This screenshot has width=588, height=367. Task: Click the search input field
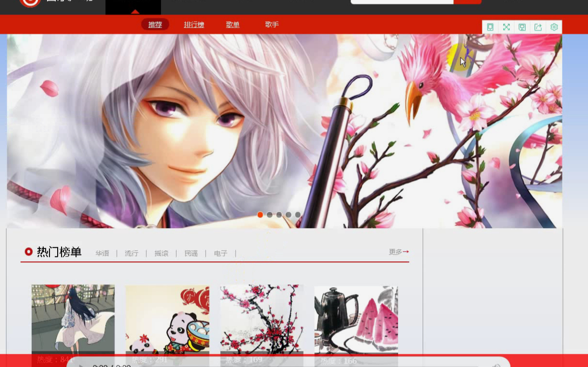point(402,2)
